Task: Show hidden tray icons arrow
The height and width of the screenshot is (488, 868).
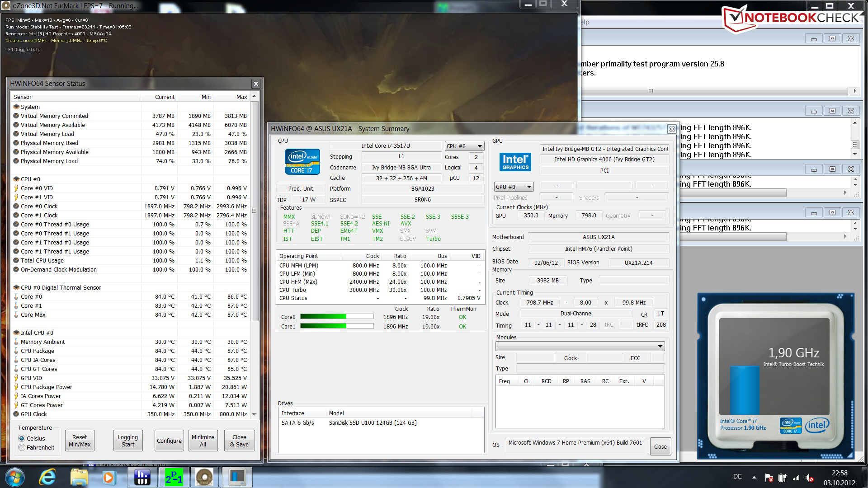Action: 754,477
